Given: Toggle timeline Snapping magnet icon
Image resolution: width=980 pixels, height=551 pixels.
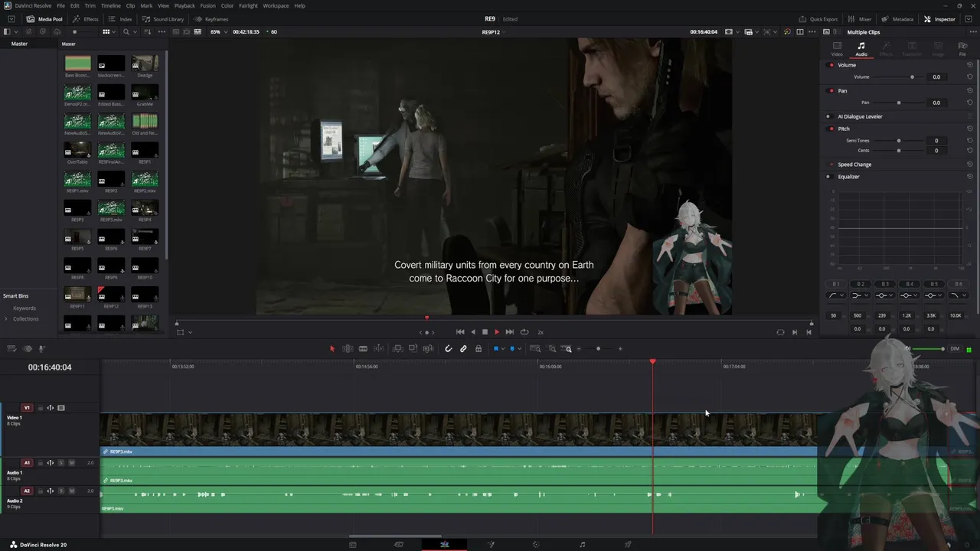Looking at the screenshot, I should coord(449,349).
